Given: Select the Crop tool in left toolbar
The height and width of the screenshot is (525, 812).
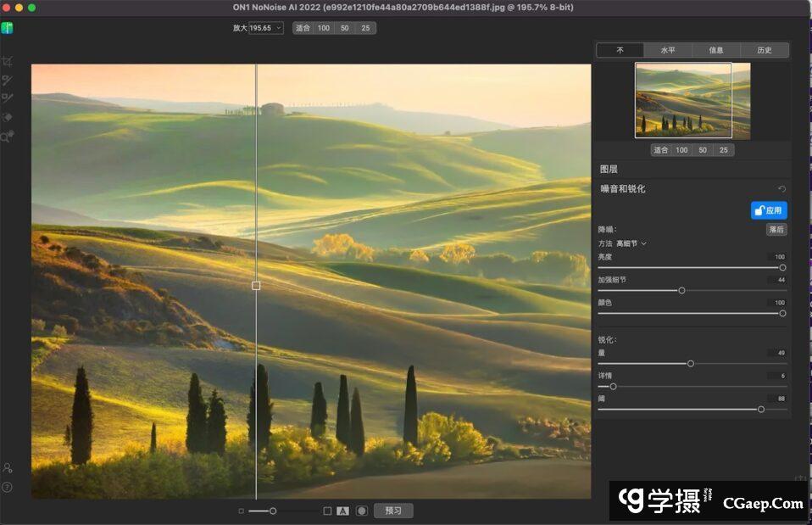Looking at the screenshot, I should click(x=8, y=61).
